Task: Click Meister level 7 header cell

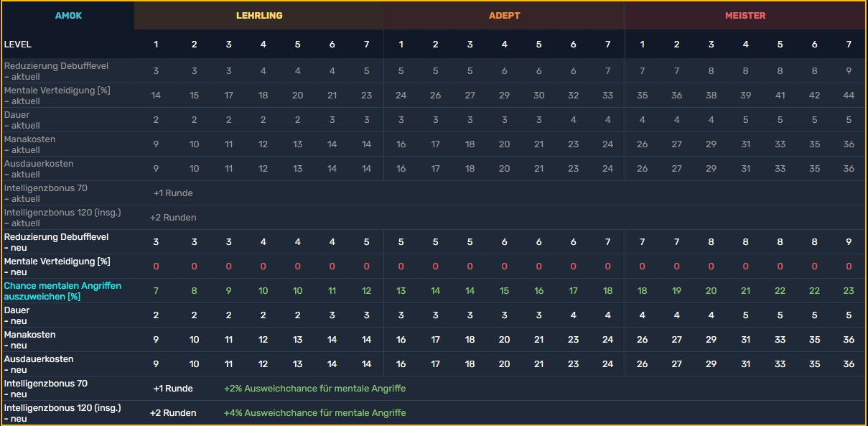Action: click(x=849, y=45)
